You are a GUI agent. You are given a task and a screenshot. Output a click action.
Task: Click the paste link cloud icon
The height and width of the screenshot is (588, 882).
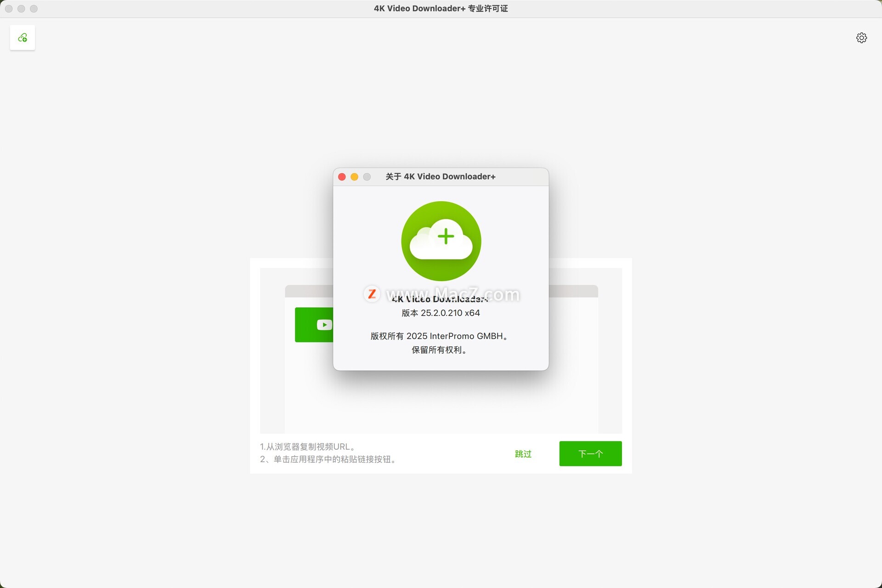[23, 38]
